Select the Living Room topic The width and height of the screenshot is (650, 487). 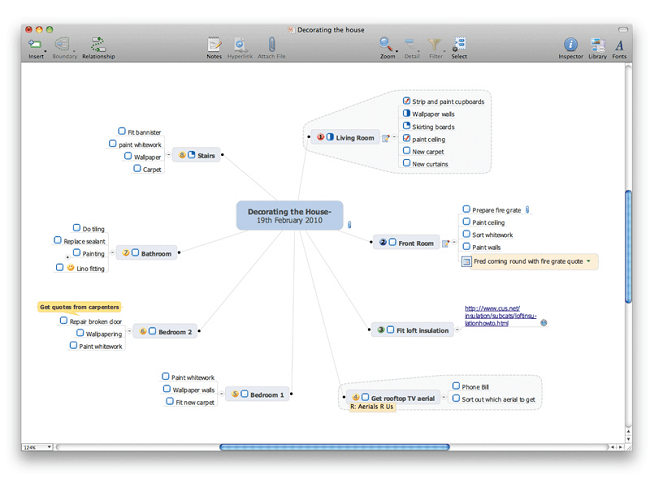point(354,138)
